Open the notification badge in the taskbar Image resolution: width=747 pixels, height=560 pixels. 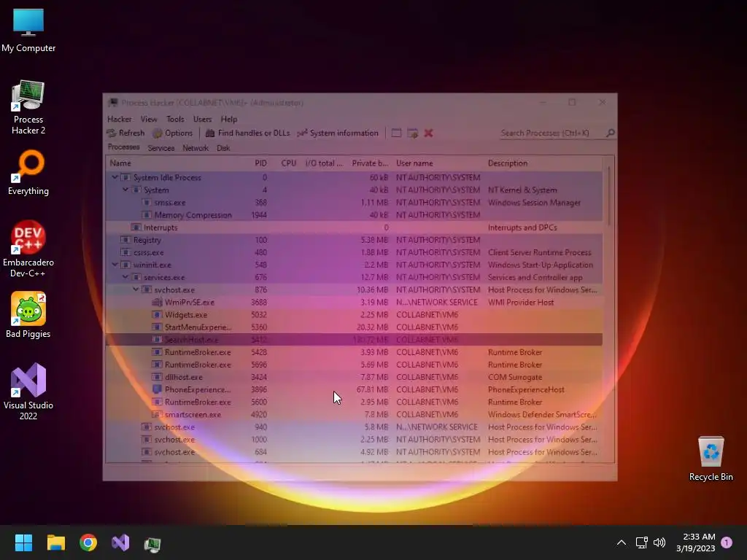click(727, 542)
